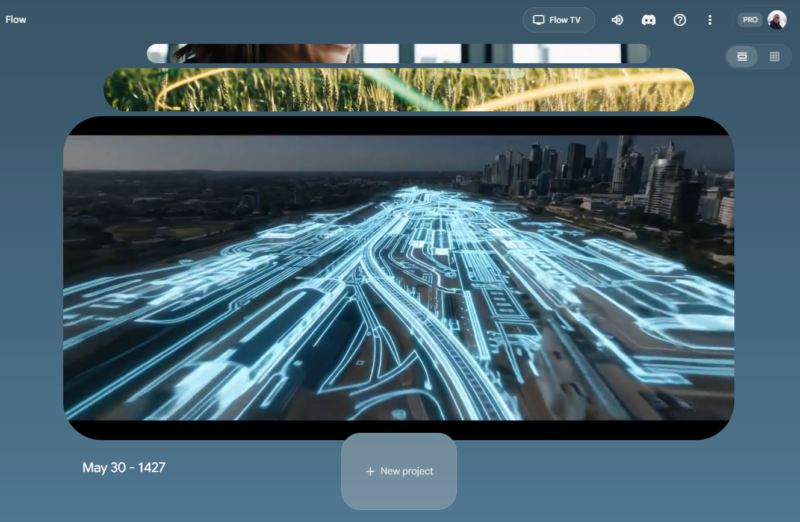
Task: Open the glowing city roads project thumbnail
Action: coord(398,278)
